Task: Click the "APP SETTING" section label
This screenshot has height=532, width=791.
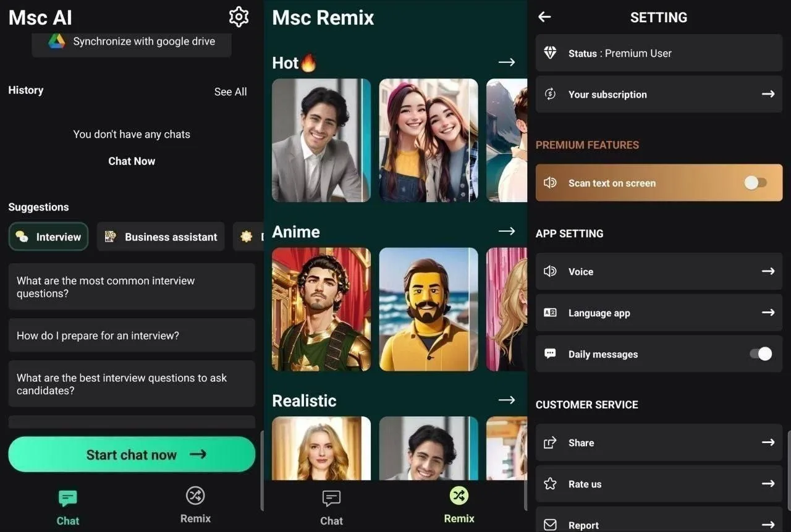Action: pos(569,234)
